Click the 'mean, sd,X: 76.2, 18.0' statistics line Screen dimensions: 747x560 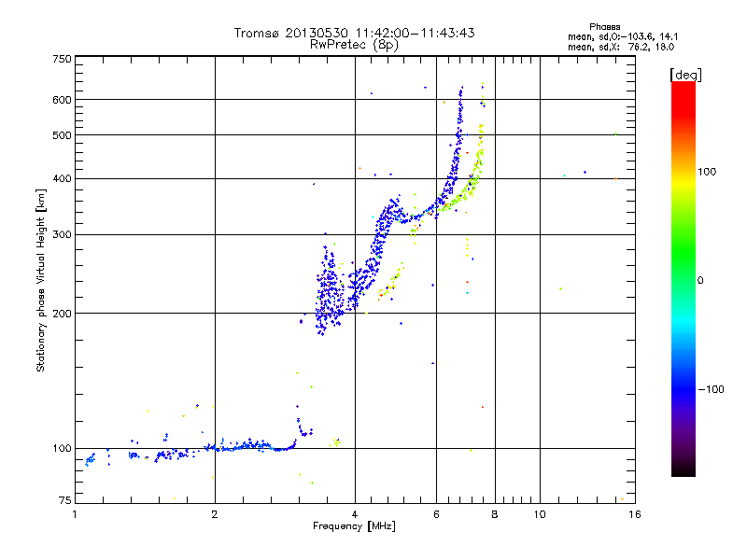click(621, 47)
